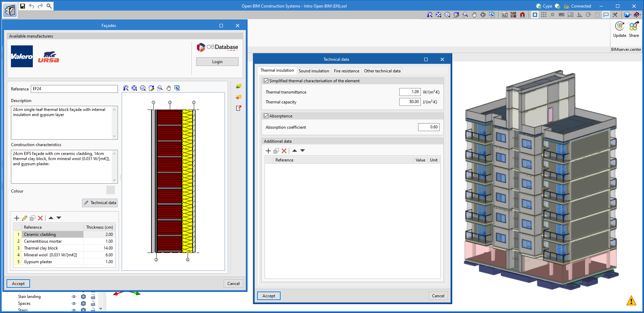Move additional data up with up arrow
Image resolution: width=644 pixels, height=313 pixels.
pos(295,151)
